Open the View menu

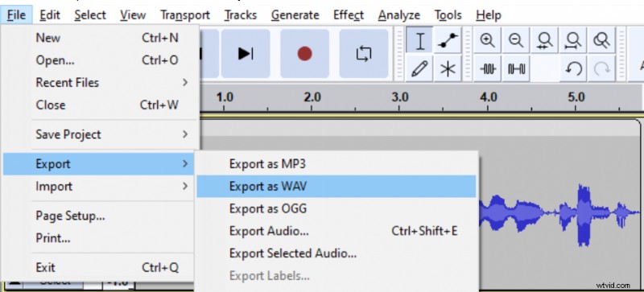coord(133,15)
